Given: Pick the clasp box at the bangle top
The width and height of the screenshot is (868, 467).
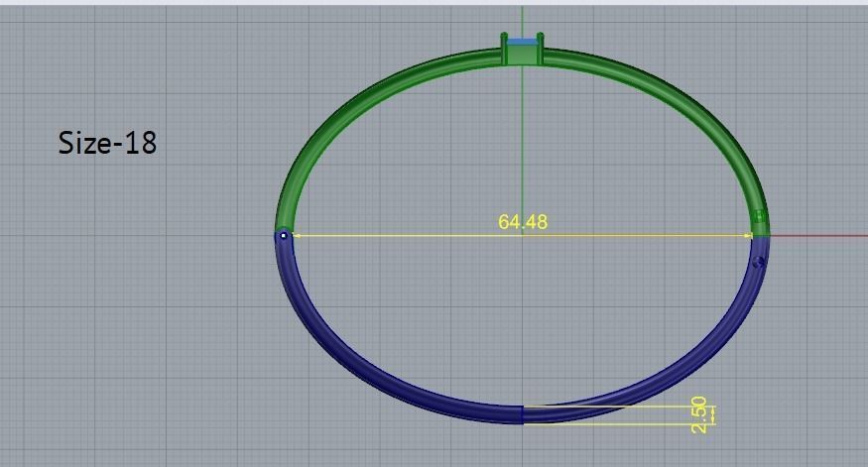Looking at the screenshot, I should (523, 50).
